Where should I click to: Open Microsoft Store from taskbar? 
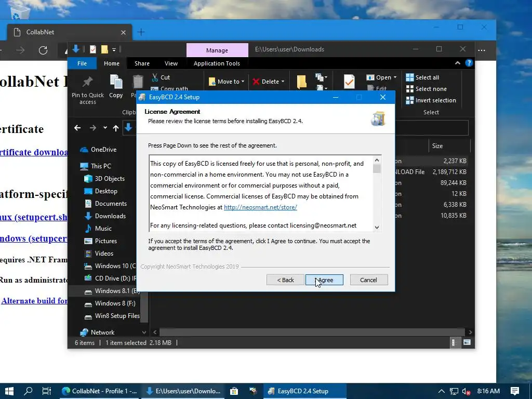234,391
